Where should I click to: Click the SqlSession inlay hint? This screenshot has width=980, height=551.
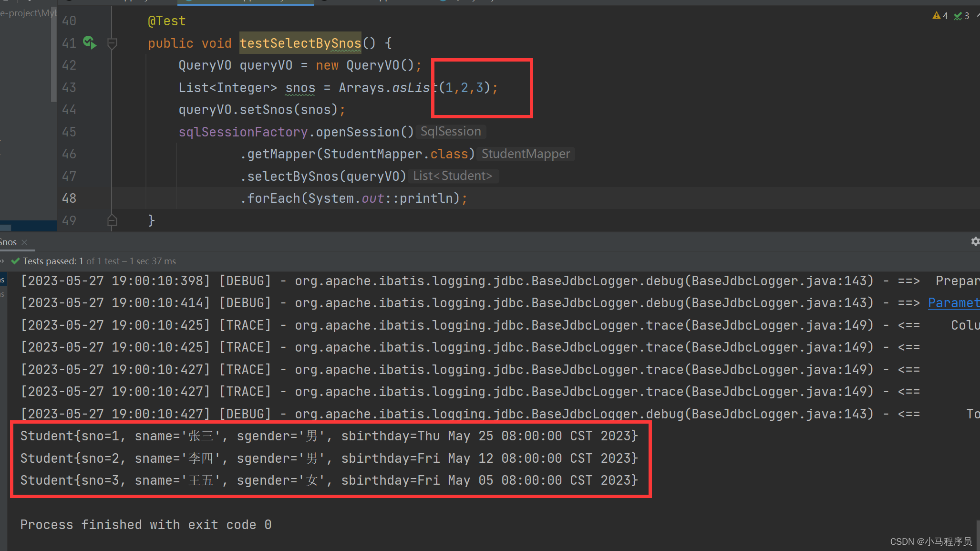(x=450, y=132)
